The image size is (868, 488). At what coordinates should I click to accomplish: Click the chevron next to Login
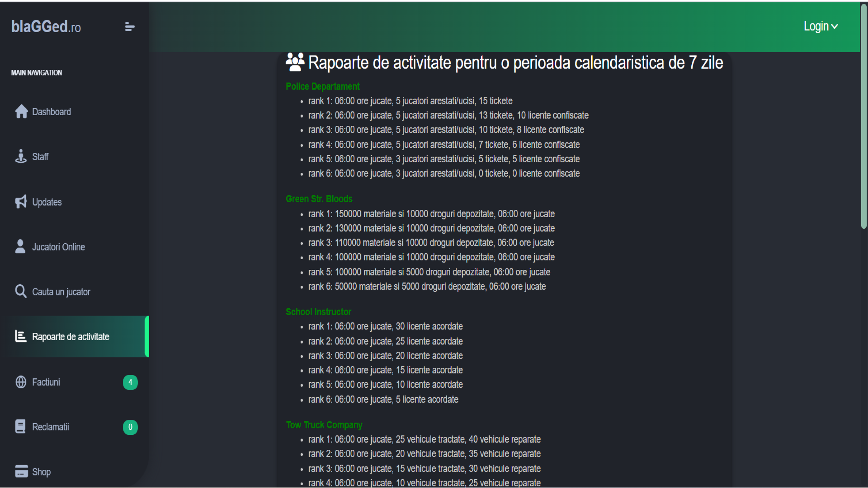[835, 26]
